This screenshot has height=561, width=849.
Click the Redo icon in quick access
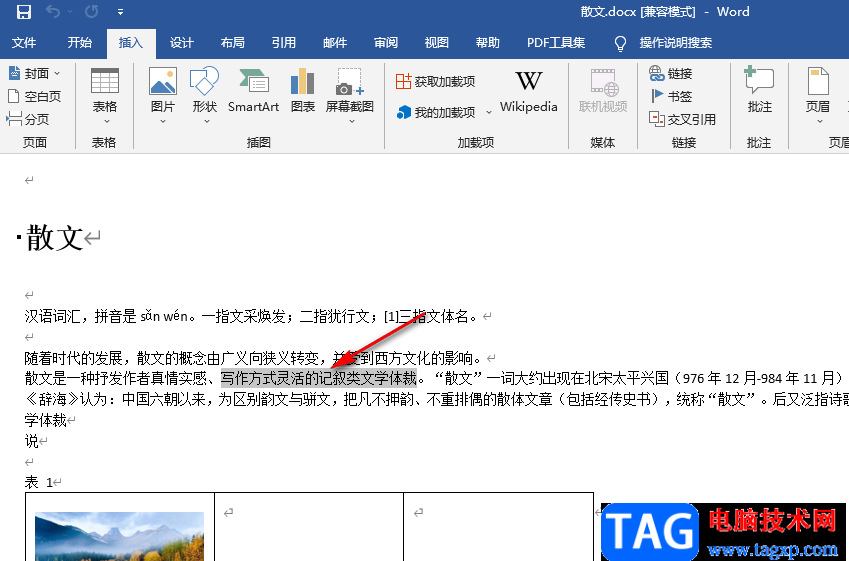tap(92, 11)
